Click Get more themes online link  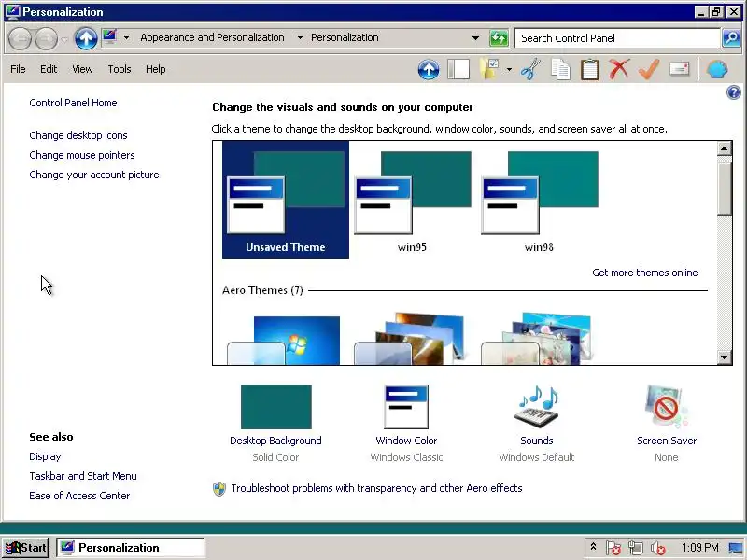[644, 273]
